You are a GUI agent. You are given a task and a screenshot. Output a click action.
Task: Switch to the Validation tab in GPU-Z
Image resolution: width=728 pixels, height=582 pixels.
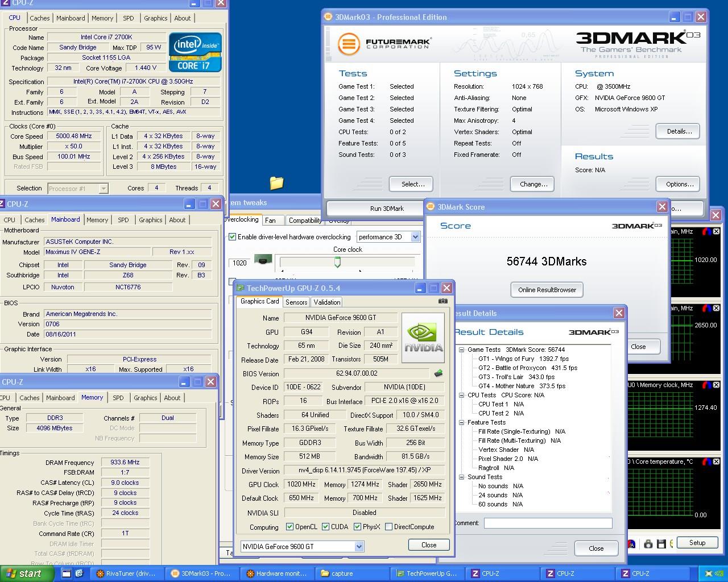point(327,302)
